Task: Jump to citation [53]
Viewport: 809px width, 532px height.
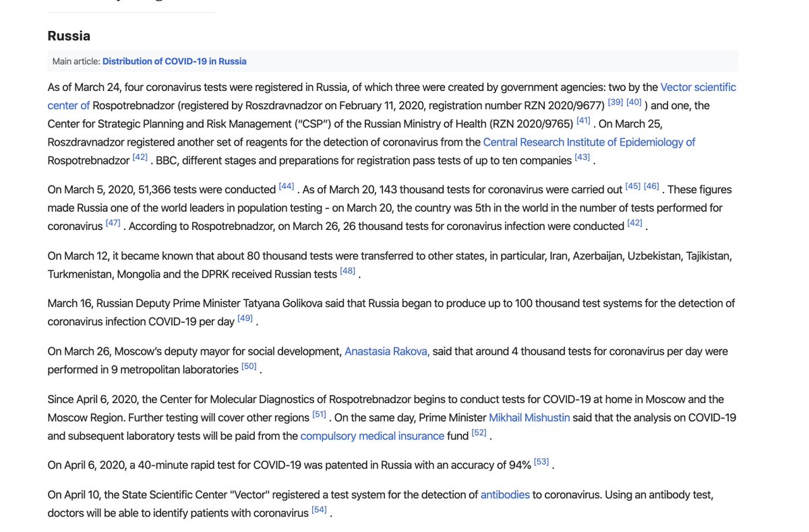Action: pos(541,462)
